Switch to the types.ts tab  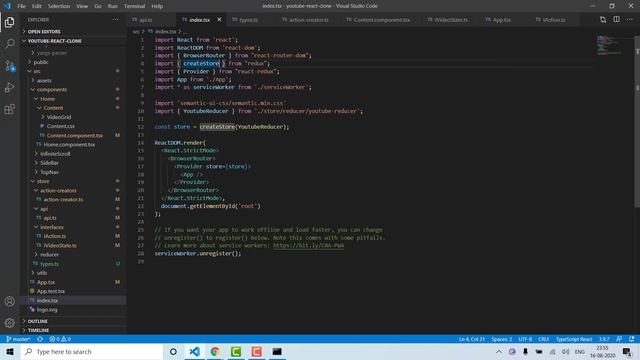252,20
